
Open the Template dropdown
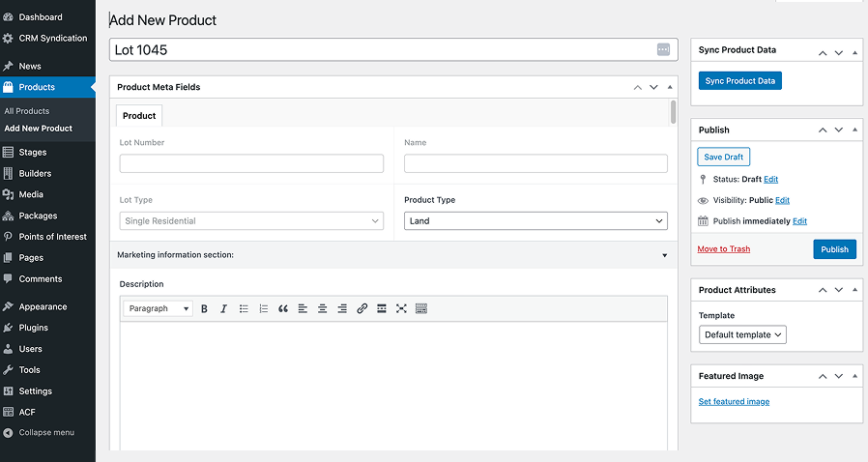coord(742,334)
